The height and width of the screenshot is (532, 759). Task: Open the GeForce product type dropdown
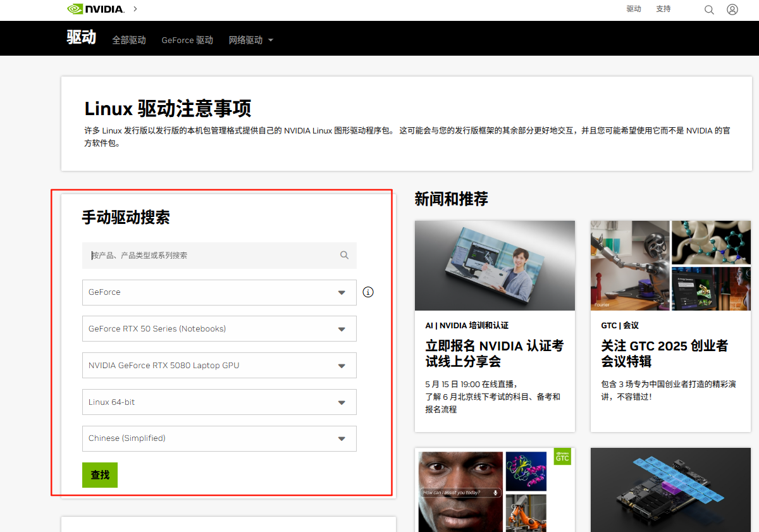click(219, 292)
